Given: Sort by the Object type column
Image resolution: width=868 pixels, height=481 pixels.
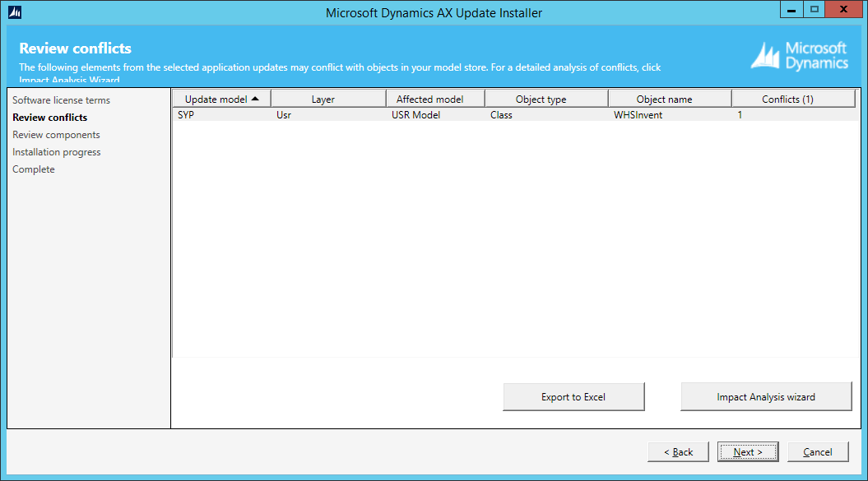Looking at the screenshot, I should pos(541,99).
